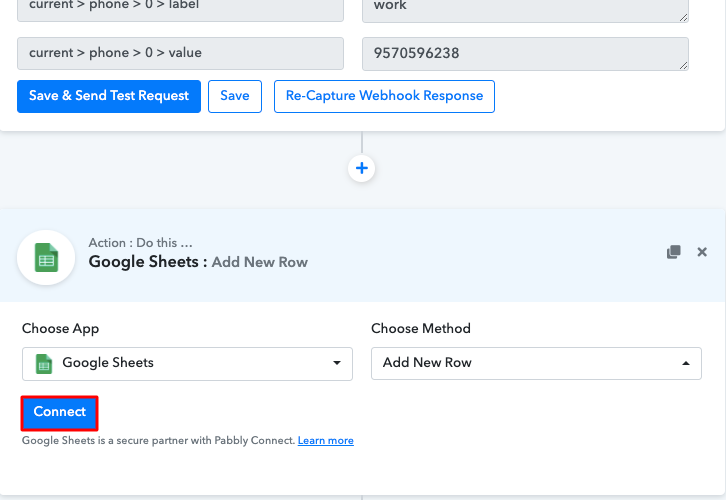
Task: Click the phone value field 9570596238
Action: (525, 54)
